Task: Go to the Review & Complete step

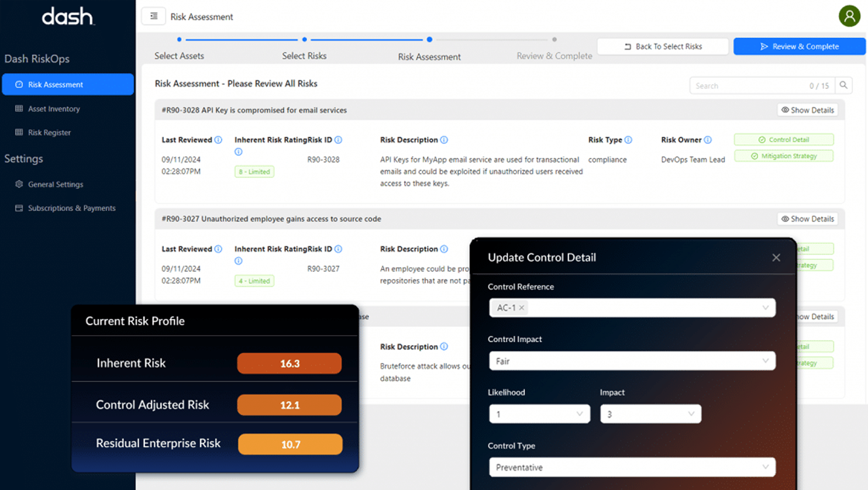Action: [554, 56]
